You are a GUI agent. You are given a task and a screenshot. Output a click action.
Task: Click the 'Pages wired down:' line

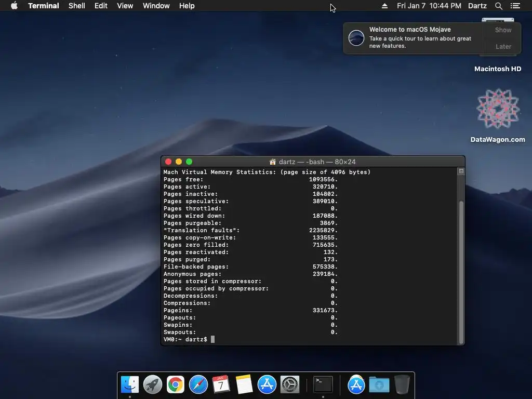coord(250,216)
